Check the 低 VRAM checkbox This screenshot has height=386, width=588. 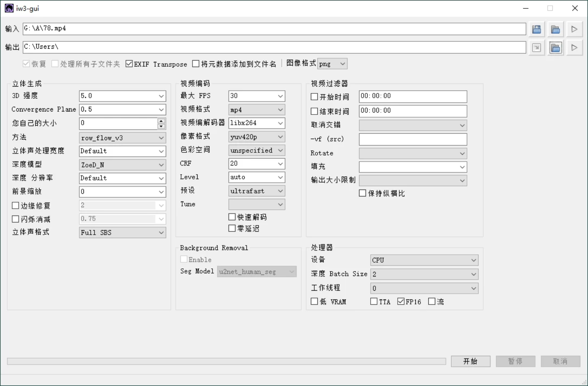tap(314, 301)
